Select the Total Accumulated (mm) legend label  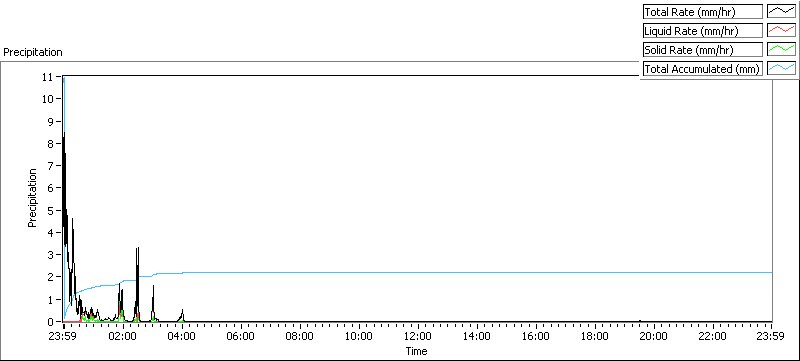pyautogui.click(x=703, y=68)
